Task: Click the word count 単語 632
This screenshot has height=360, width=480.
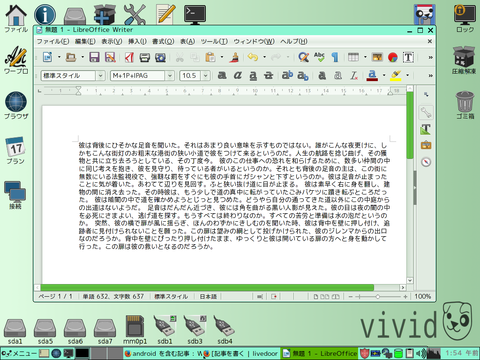Action: [96, 296]
